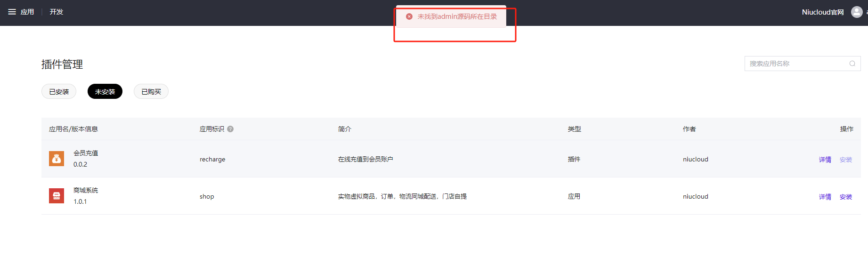The image size is (868, 273).
Task: Open the Niucloud官网 link
Action: click(x=823, y=12)
